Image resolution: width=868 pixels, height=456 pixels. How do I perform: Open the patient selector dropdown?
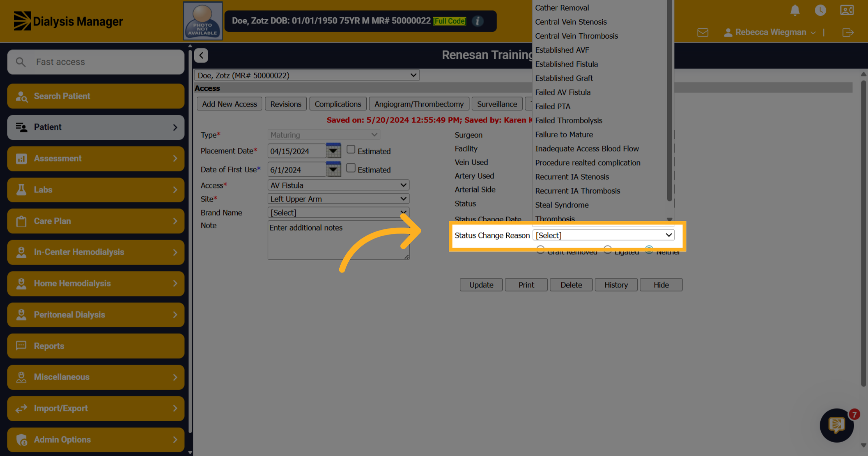pyautogui.click(x=307, y=75)
